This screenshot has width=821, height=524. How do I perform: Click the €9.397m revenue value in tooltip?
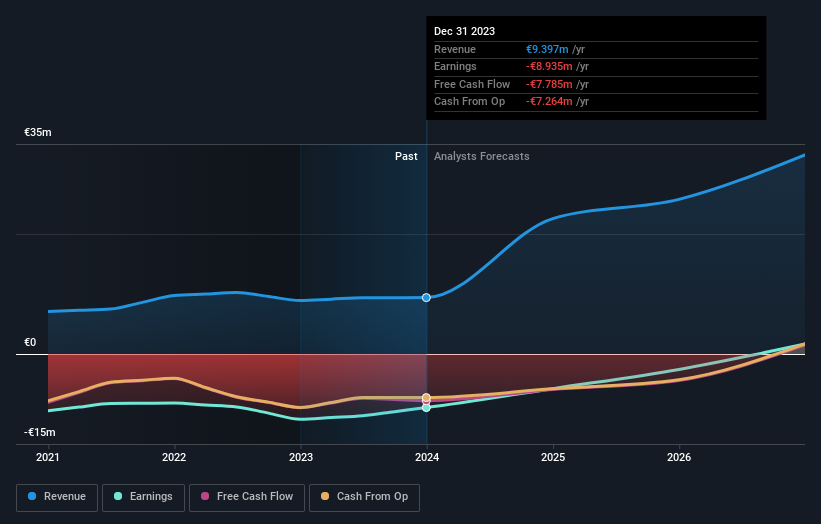point(547,49)
